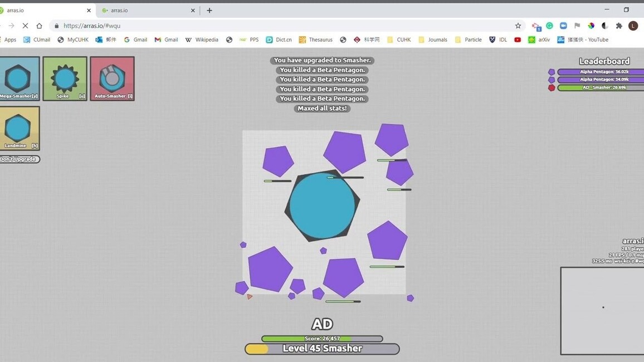This screenshot has height=362, width=644.
Task: Stop loading the page
Action: point(25,26)
